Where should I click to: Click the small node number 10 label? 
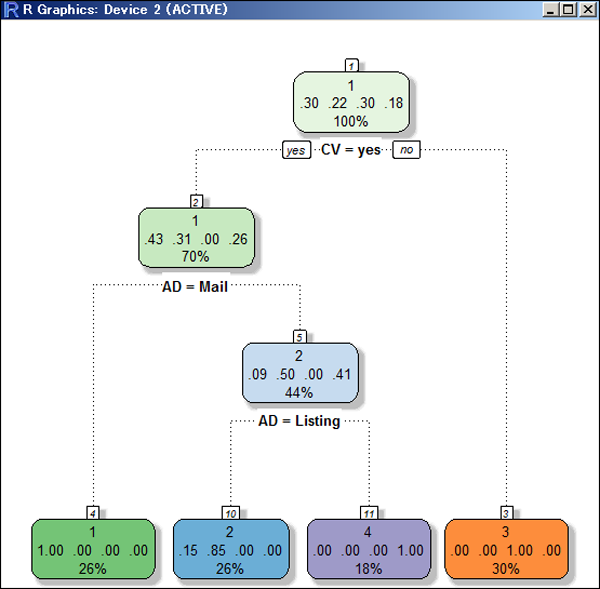pyautogui.click(x=230, y=512)
